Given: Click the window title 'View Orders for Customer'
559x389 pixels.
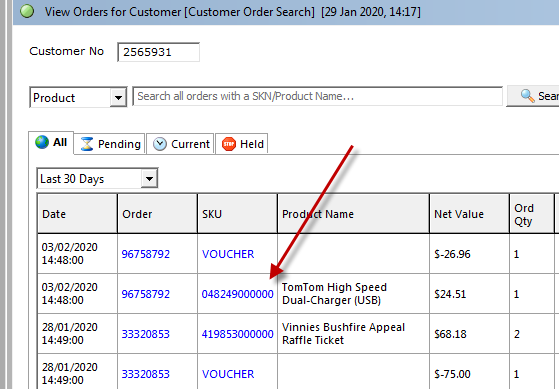Looking at the screenshot, I should tap(113, 12).
